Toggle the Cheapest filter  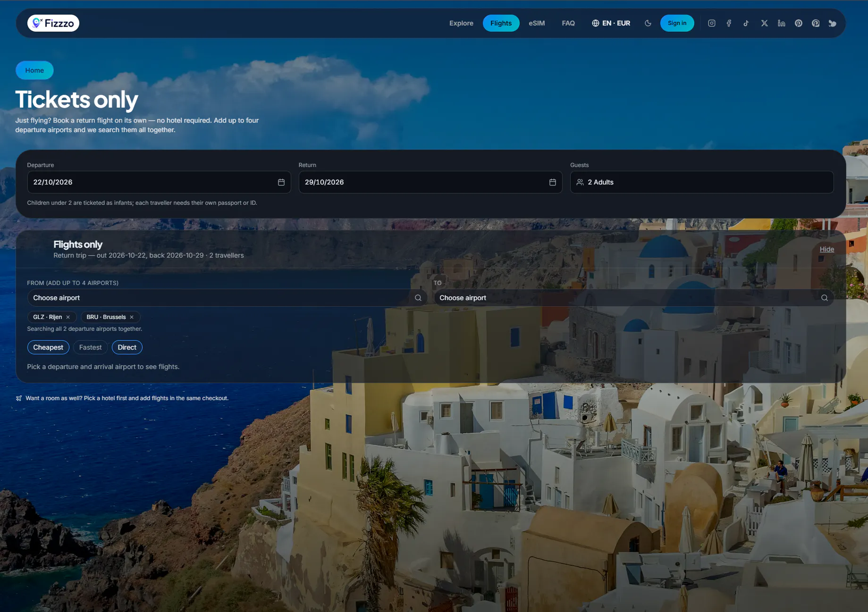tap(48, 347)
